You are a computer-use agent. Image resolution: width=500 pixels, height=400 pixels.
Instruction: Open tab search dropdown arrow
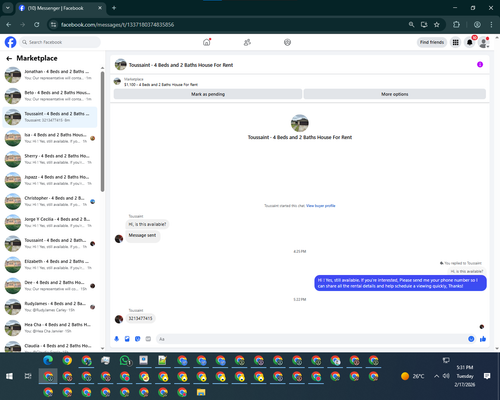pos(8,8)
